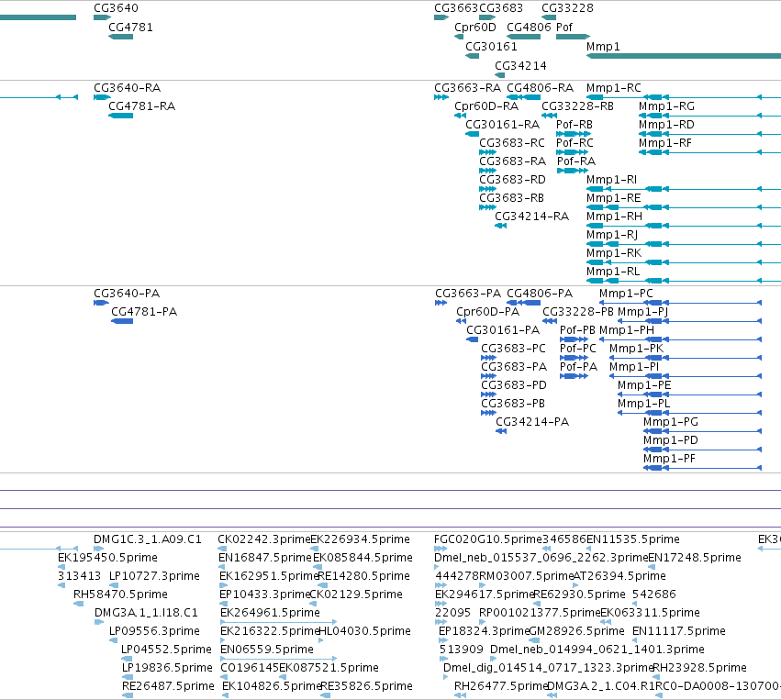Select the CG3640-PA protein label
The image size is (781, 700).
point(127,294)
